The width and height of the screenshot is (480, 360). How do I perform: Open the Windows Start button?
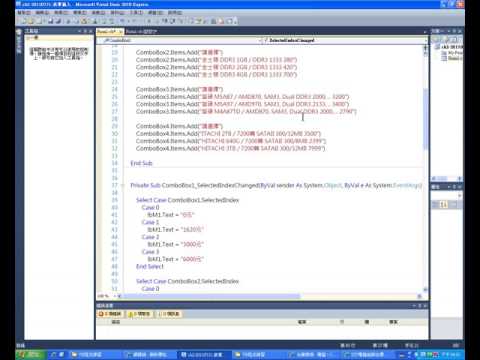click(x=30, y=354)
